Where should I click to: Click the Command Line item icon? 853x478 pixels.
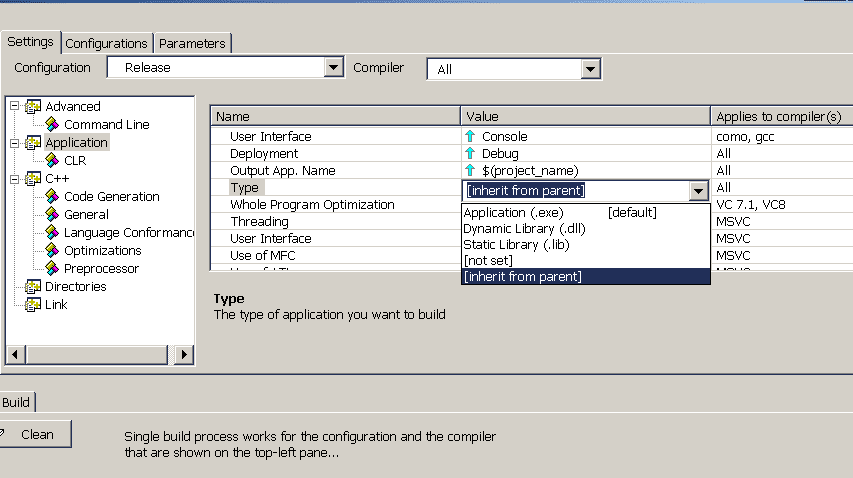pyautogui.click(x=52, y=125)
